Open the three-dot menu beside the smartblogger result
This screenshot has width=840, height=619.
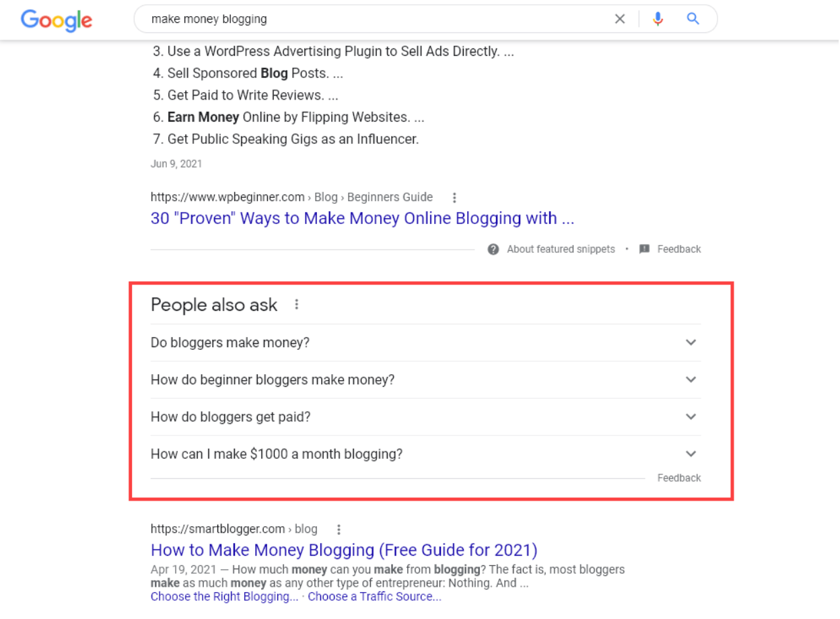pos(339,530)
